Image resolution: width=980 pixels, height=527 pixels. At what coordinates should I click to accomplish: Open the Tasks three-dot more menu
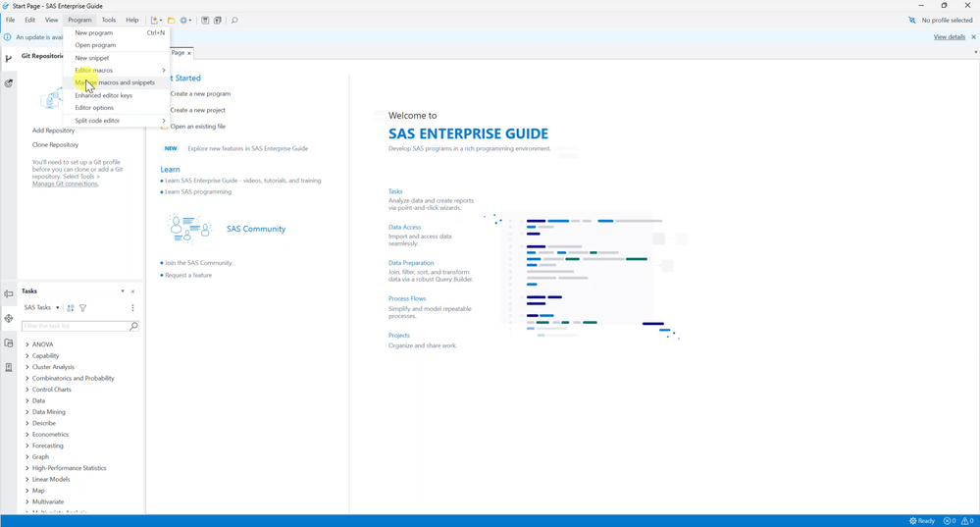point(132,307)
